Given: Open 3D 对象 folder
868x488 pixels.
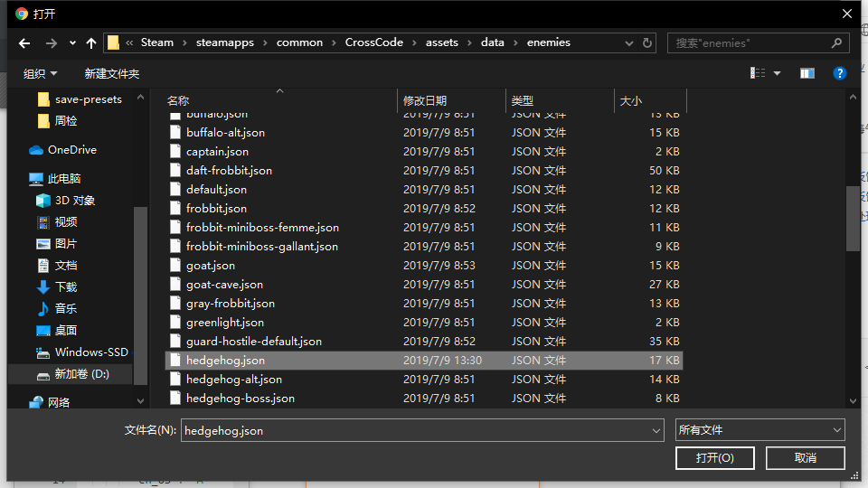Looking at the screenshot, I should [x=65, y=201].
